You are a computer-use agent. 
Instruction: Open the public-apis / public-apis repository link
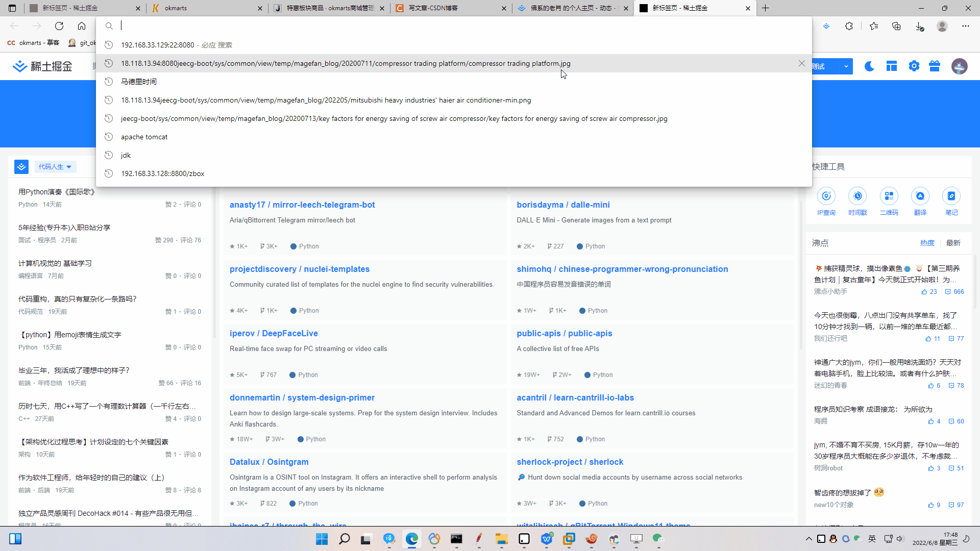(x=565, y=333)
